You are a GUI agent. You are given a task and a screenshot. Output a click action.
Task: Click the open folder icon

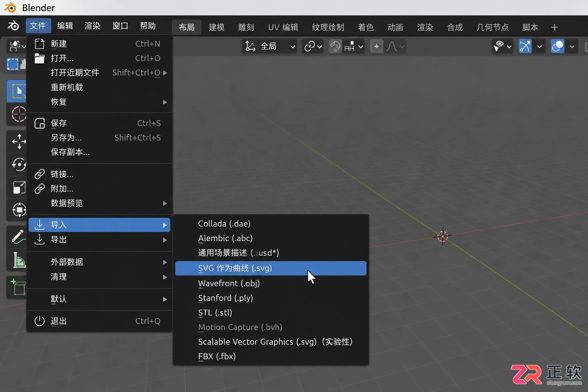point(39,58)
